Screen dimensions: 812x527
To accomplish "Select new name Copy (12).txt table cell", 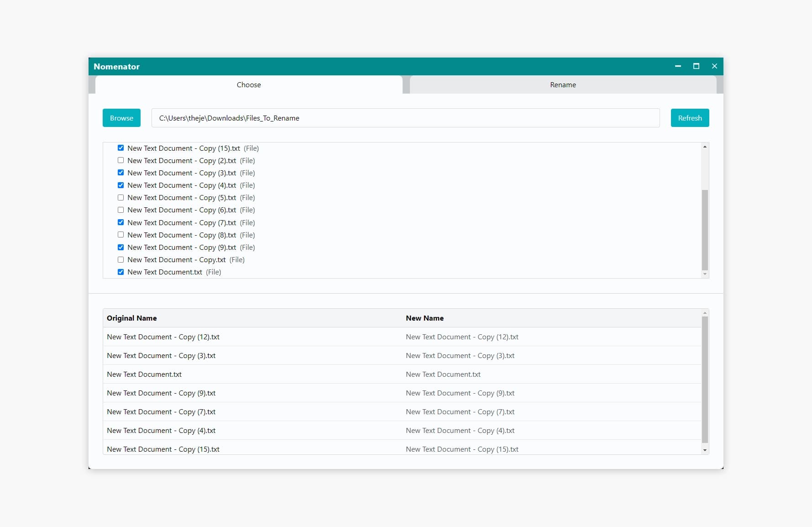I will pyautogui.click(x=551, y=337).
